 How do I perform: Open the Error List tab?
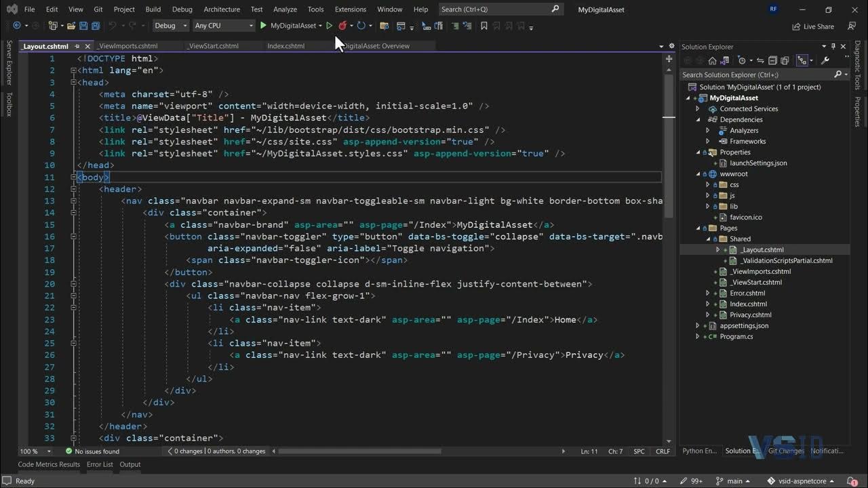100,464
